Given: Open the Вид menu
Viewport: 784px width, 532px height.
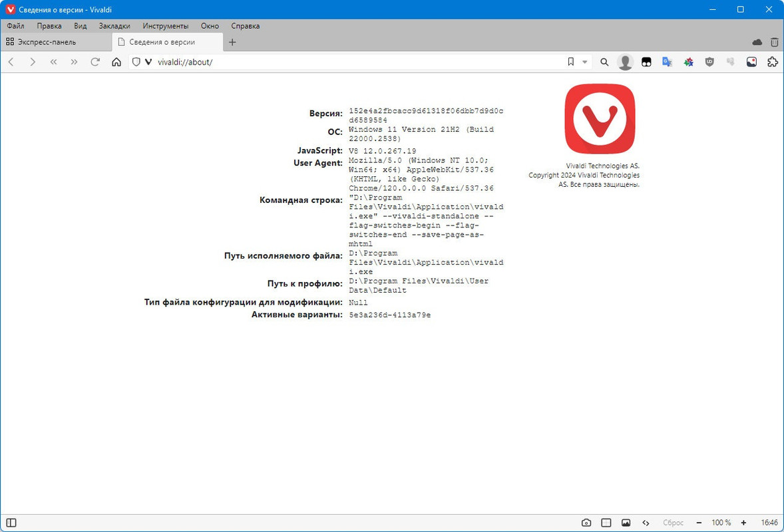Looking at the screenshot, I should click(x=80, y=26).
